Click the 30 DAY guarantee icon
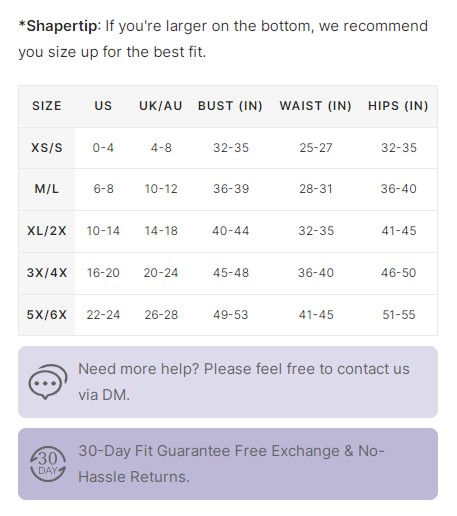457x516 pixels. 48,464
